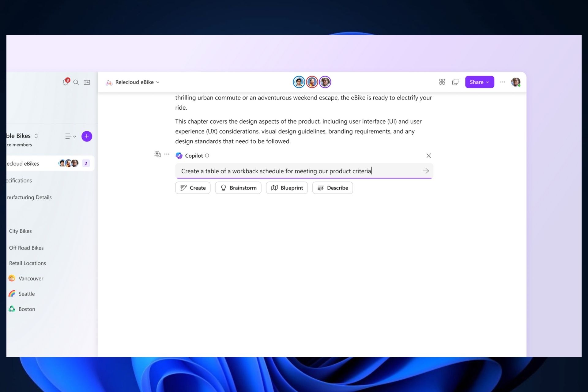Open the Retail Locations page
This screenshot has width=588, height=392.
pos(28,263)
